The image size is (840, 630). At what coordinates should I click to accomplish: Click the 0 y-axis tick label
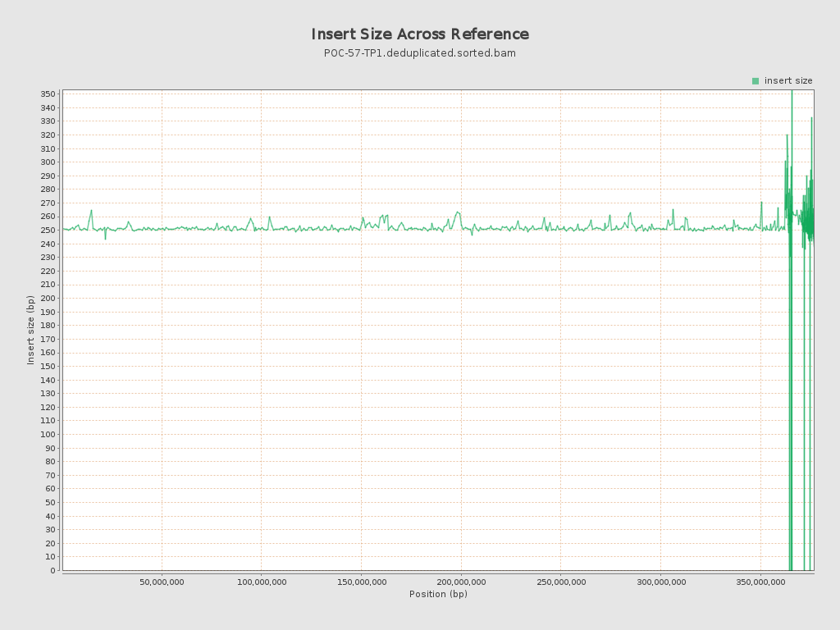click(x=53, y=571)
